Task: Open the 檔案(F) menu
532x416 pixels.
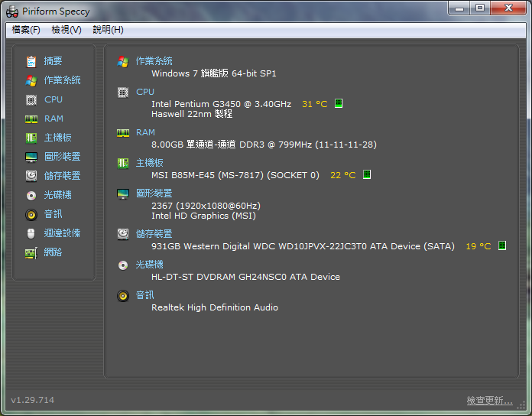Action: click(26, 30)
